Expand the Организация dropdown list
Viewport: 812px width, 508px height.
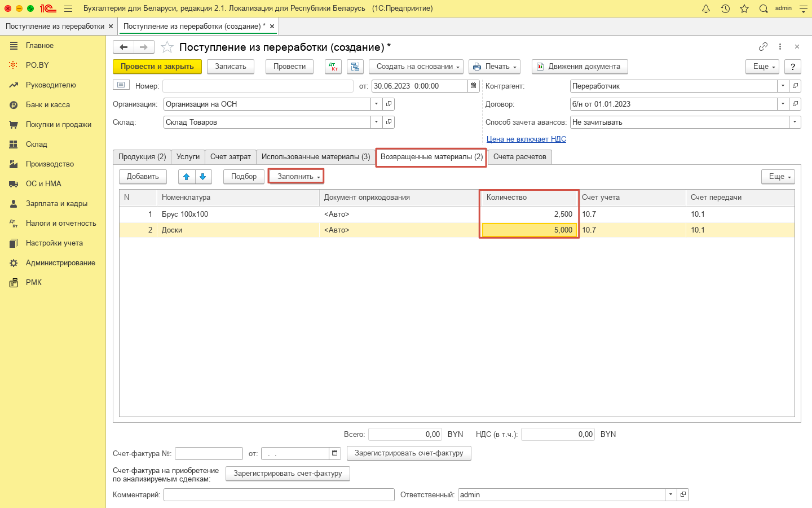point(376,104)
